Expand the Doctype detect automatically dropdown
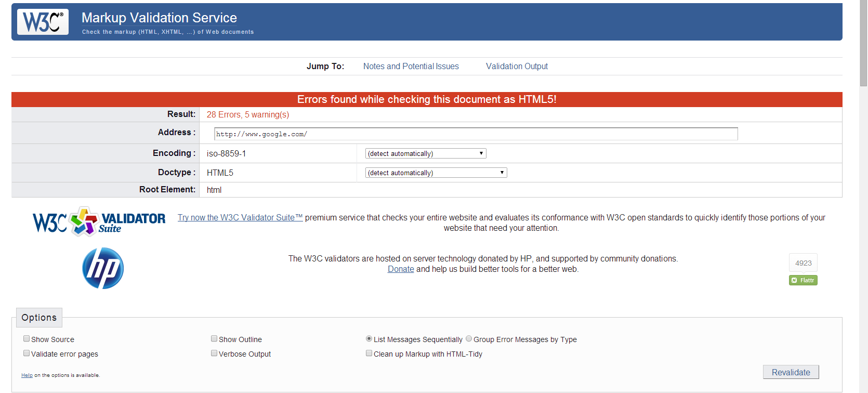Image resolution: width=868 pixels, height=393 pixels. click(x=436, y=173)
